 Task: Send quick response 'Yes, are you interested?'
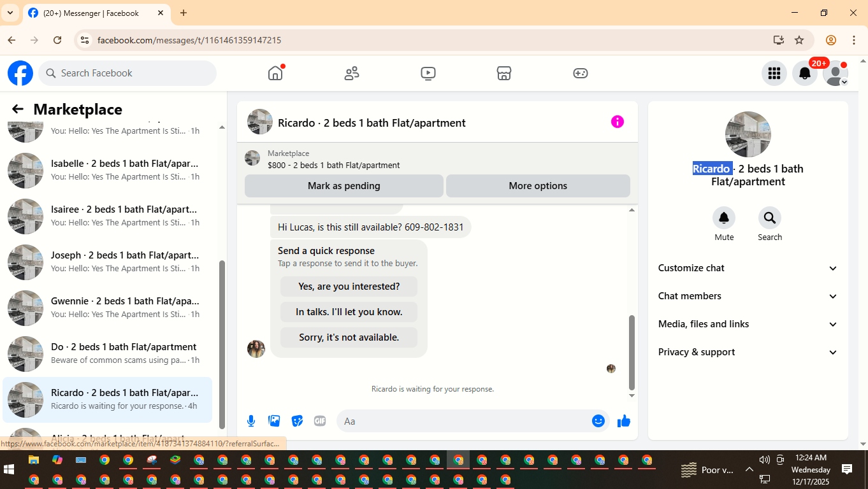[349, 287]
